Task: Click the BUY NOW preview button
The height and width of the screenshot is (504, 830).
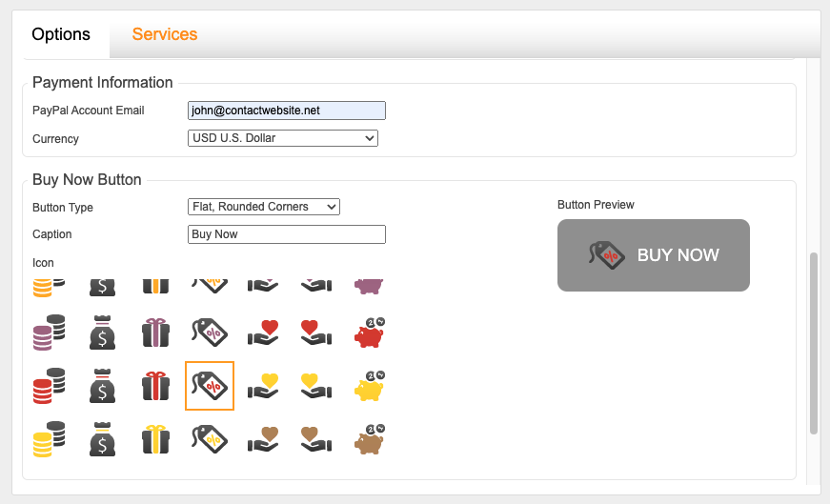Action: tap(654, 255)
